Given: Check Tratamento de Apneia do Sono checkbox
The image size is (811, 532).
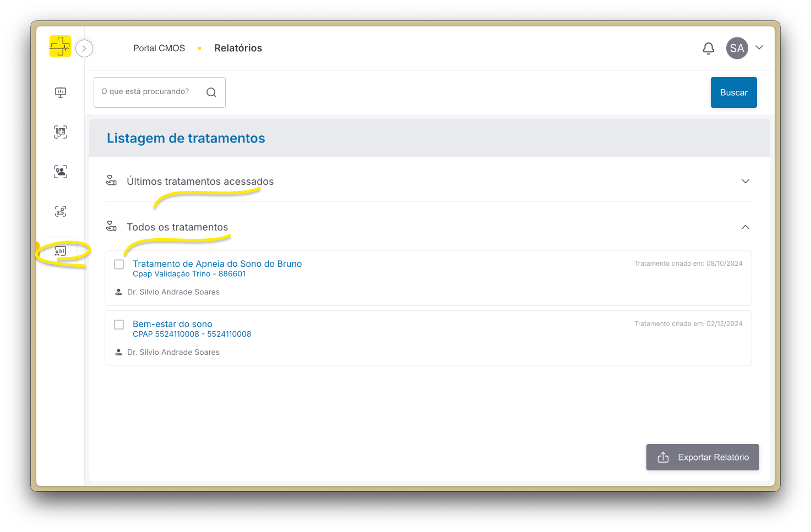Looking at the screenshot, I should point(119,265).
